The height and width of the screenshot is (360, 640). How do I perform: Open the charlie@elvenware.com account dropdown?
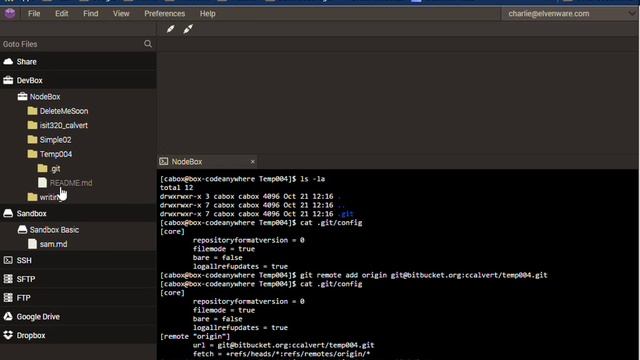(569, 13)
